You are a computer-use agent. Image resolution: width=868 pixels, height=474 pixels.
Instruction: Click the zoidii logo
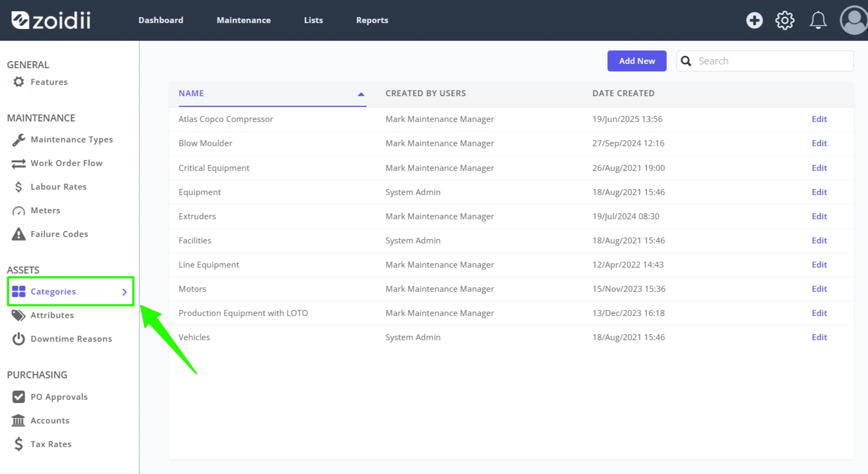click(x=51, y=20)
